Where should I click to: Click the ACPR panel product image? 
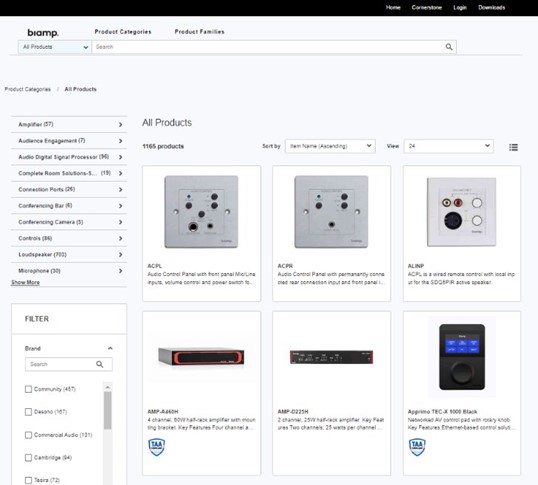[331, 212]
